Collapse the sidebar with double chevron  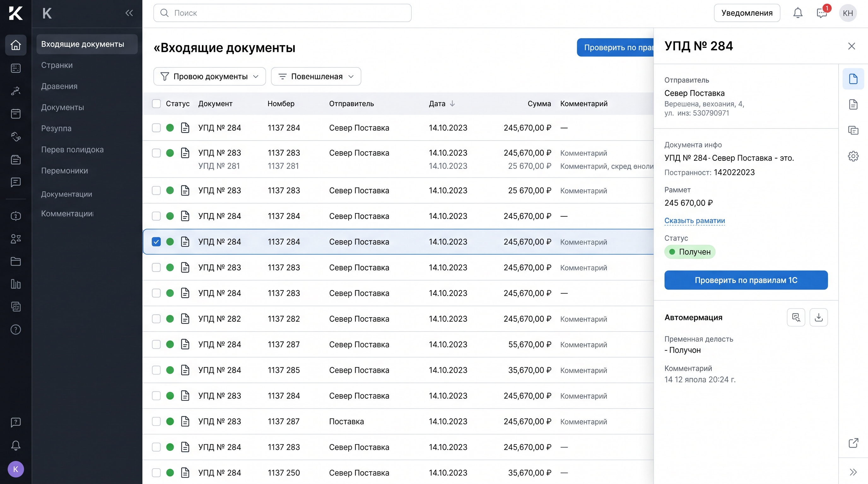click(129, 13)
